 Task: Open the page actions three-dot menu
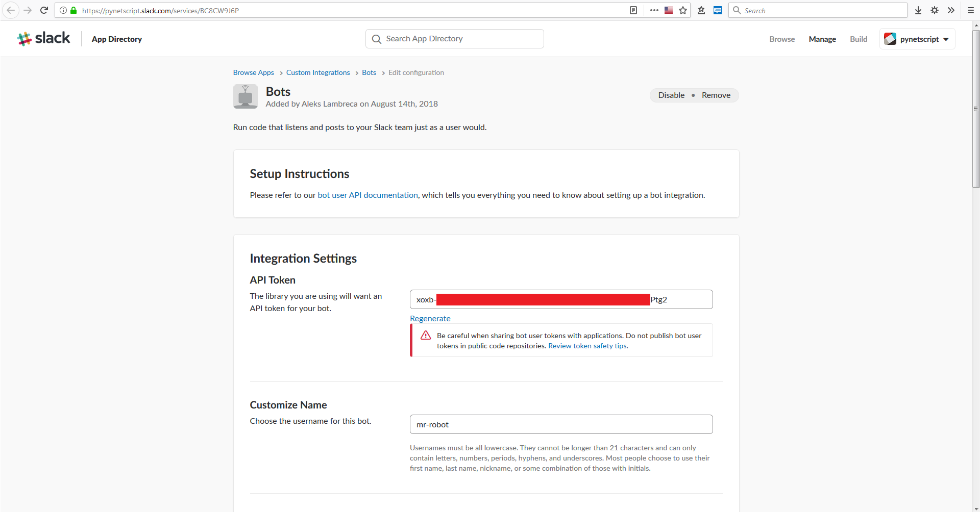click(x=654, y=10)
